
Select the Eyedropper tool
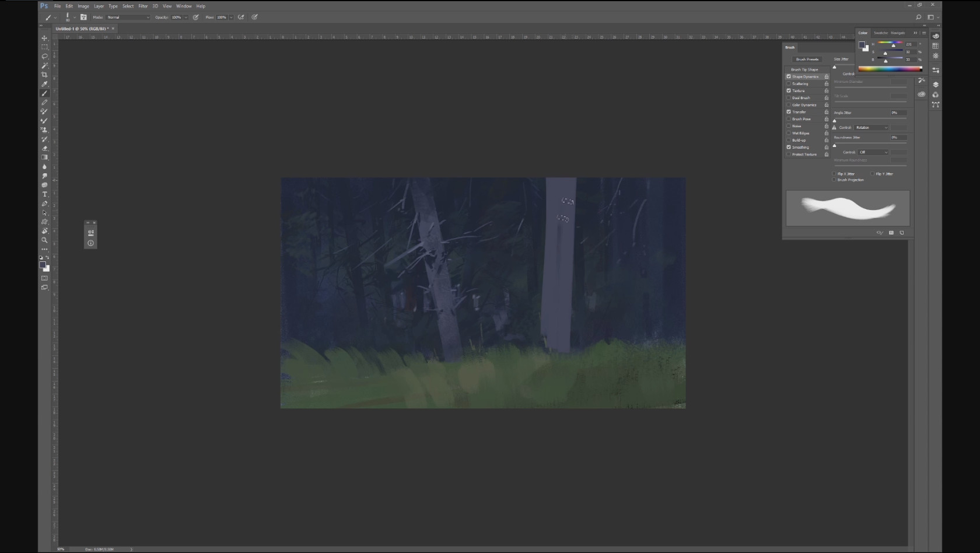point(44,84)
